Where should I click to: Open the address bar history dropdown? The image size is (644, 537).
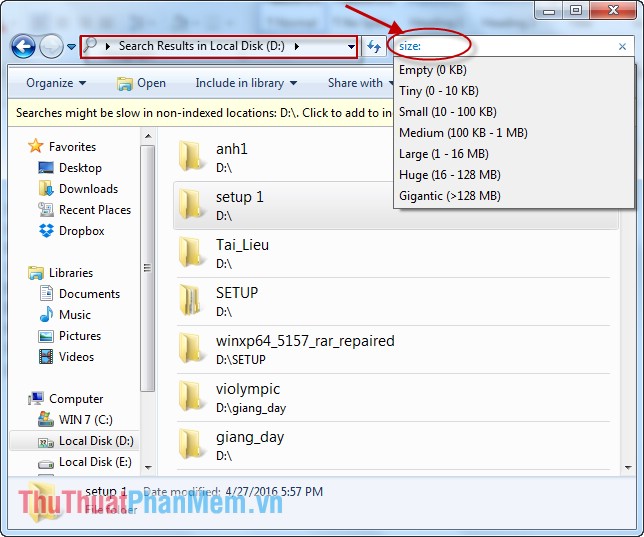[351, 46]
